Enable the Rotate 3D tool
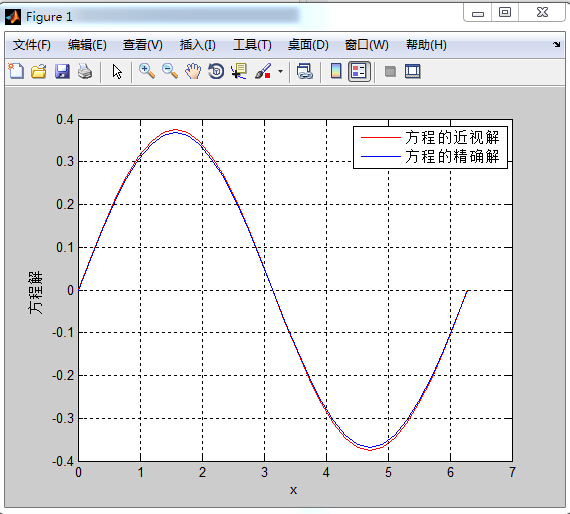 click(x=216, y=71)
